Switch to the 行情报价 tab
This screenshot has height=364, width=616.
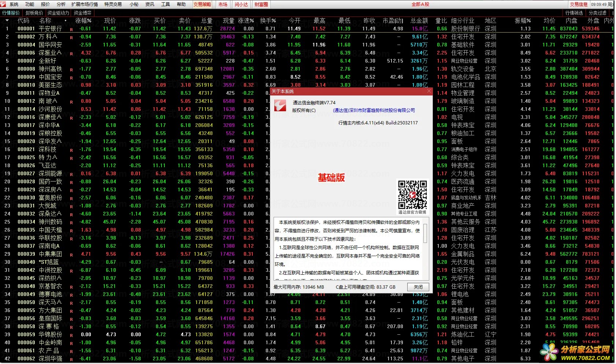coord(11,13)
